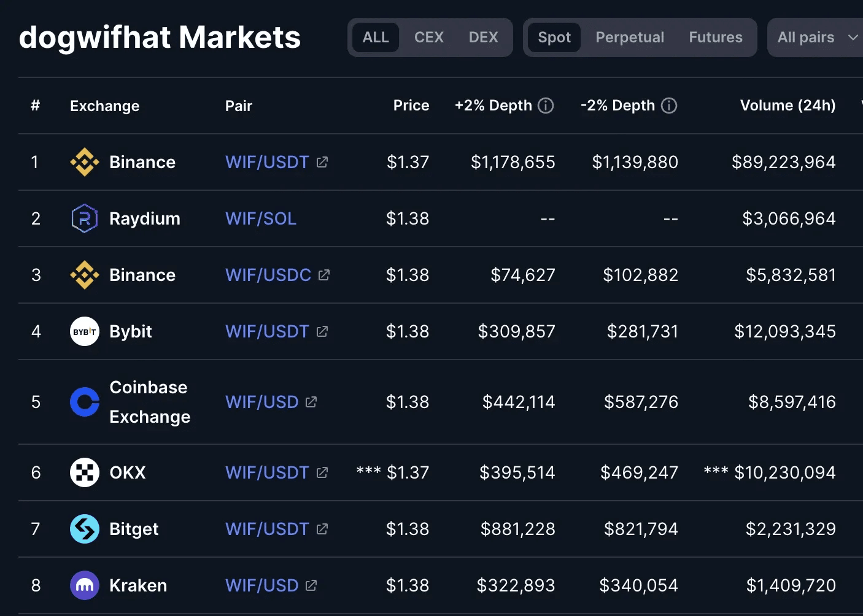This screenshot has height=616, width=863.
Task: Switch to the Futures tab
Action: (x=715, y=37)
